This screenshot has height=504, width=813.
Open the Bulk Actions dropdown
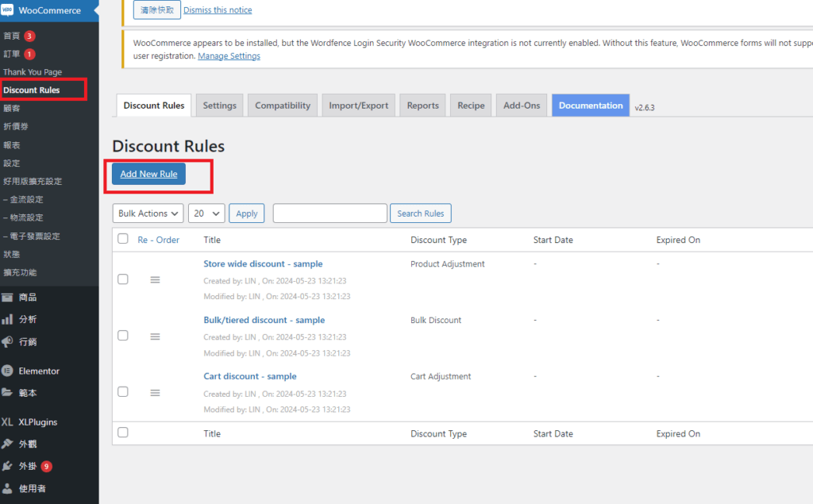click(x=148, y=214)
